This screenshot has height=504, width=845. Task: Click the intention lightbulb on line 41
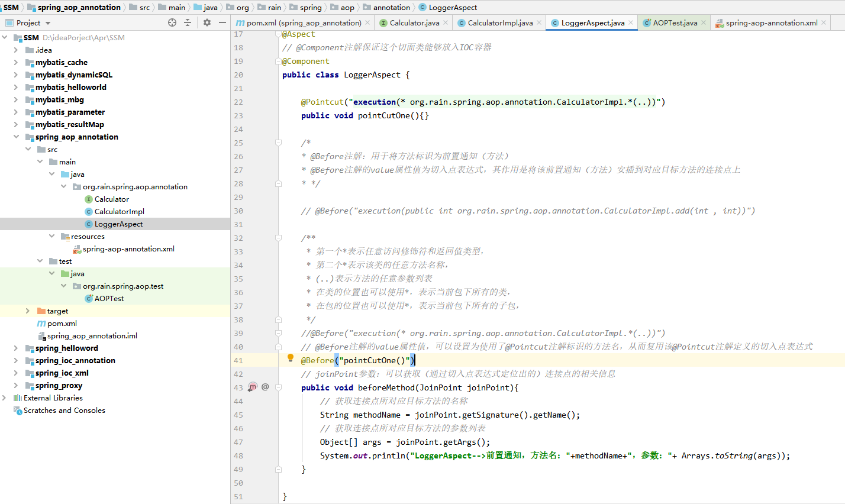(291, 358)
